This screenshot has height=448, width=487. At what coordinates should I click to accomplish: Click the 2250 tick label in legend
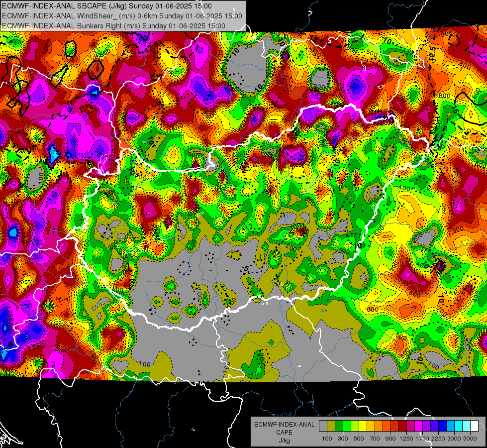pos(438,439)
